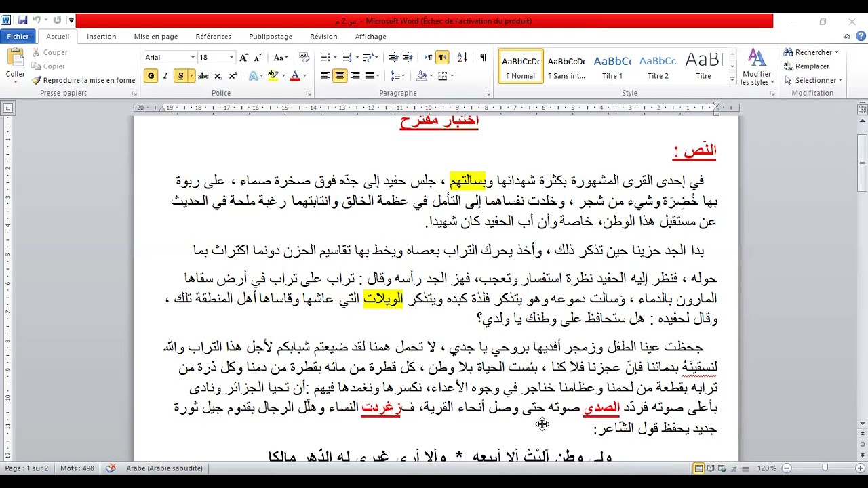This screenshot has width=868, height=488.
Task: Switch to outline view icon
Action: click(734, 468)
